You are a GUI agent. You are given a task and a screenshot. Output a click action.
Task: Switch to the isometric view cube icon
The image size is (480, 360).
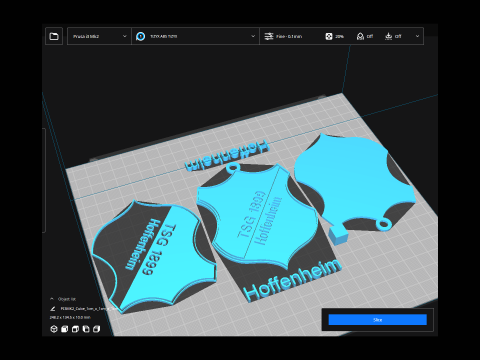[x=54, y=329]
